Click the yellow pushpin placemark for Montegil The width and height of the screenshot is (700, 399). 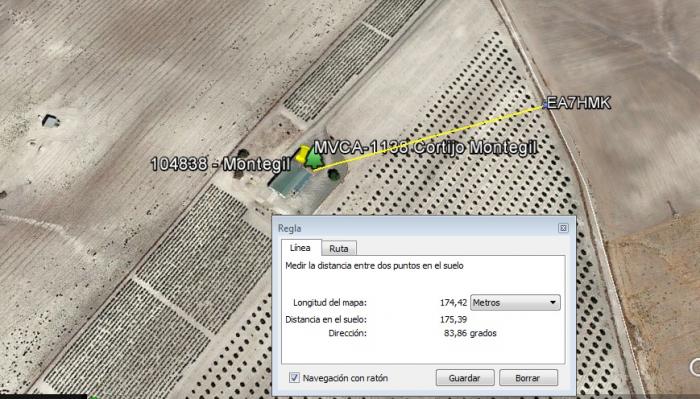[302, 154]
